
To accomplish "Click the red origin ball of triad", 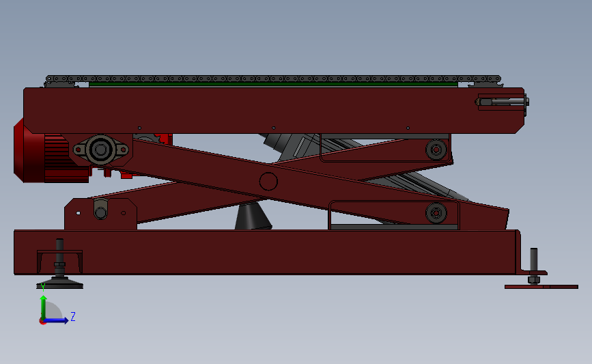I will [42, 322].
